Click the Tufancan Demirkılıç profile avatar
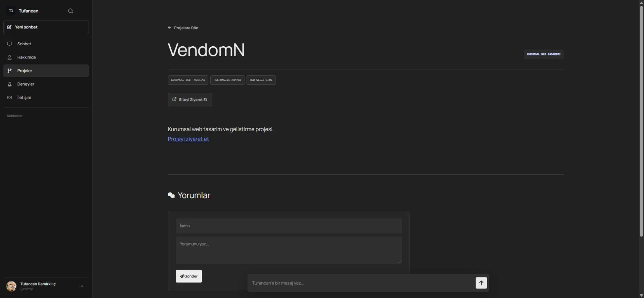The width and height of the screenshot is (644, 298). click(11, 286)
